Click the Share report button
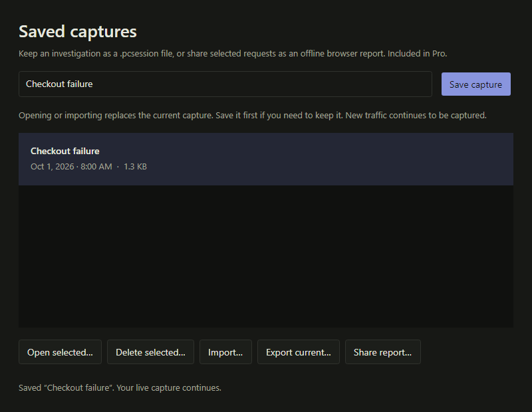 383,352
